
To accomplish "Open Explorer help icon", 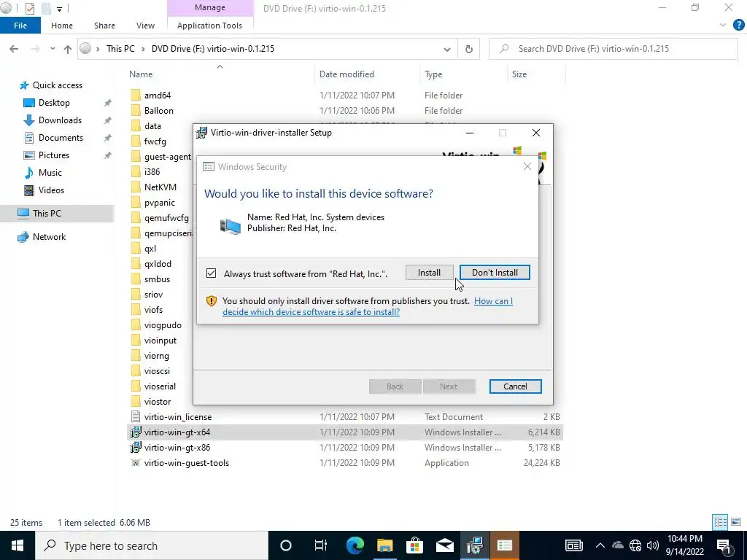I will point(738,26).
